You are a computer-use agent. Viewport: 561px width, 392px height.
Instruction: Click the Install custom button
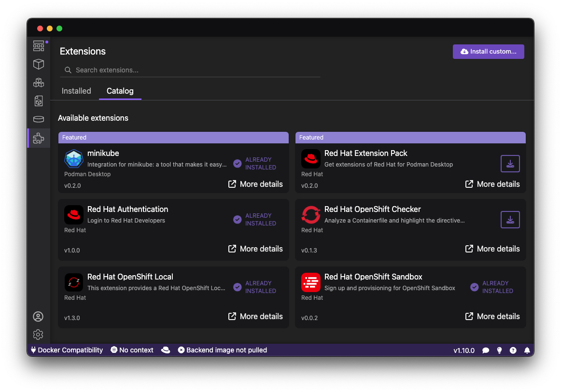coord(488,52)
